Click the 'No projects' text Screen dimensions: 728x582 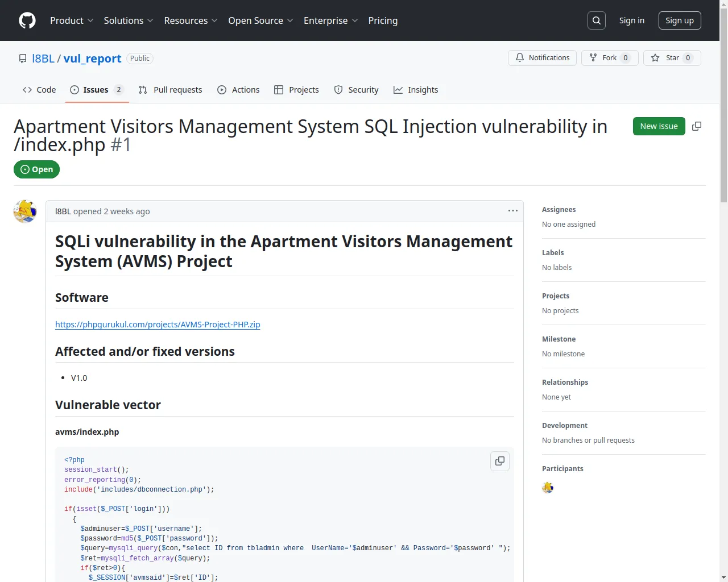[560, 311]
